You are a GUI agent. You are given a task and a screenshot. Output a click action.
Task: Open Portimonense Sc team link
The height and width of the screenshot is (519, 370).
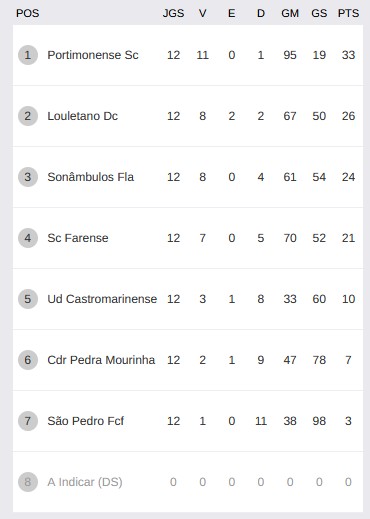(93, 55)
